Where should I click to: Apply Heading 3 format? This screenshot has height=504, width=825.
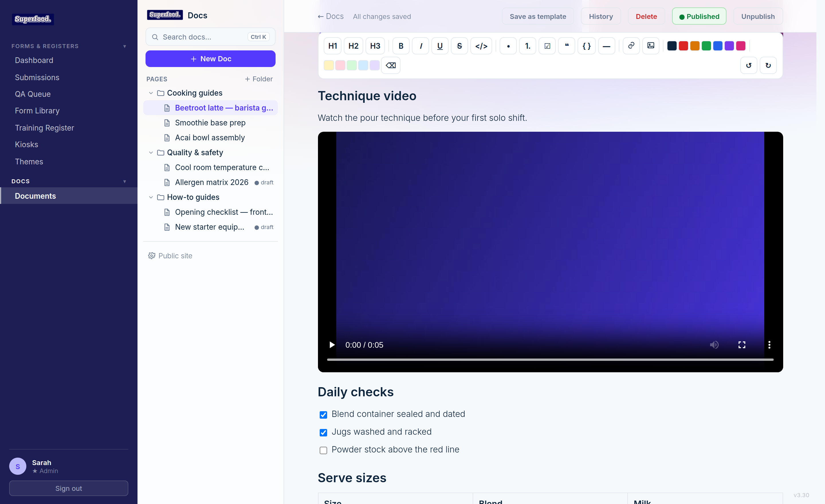375,46
